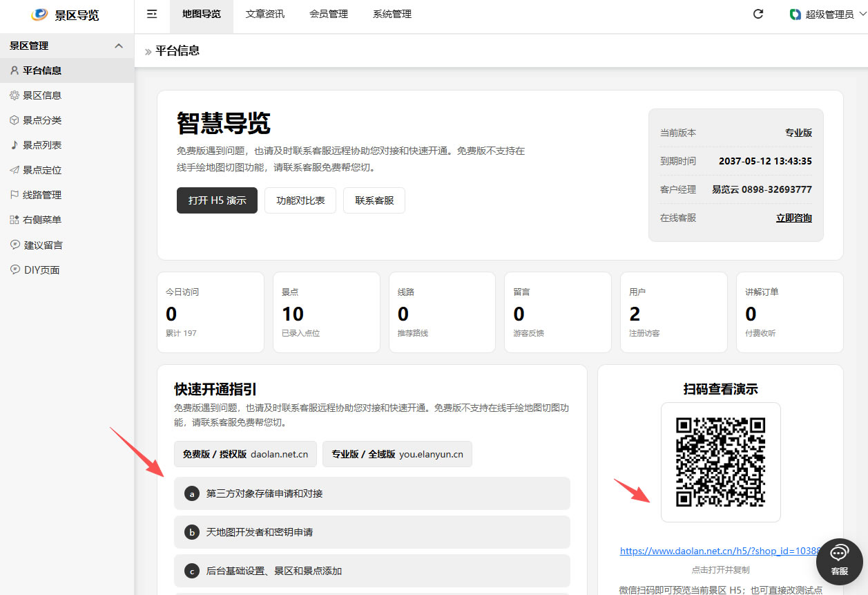Image resolution: width=868 pixels, height=595 pixels.
Task: Click the 留言 stat card
Action: pyautogui.click(x=558, y=312)
